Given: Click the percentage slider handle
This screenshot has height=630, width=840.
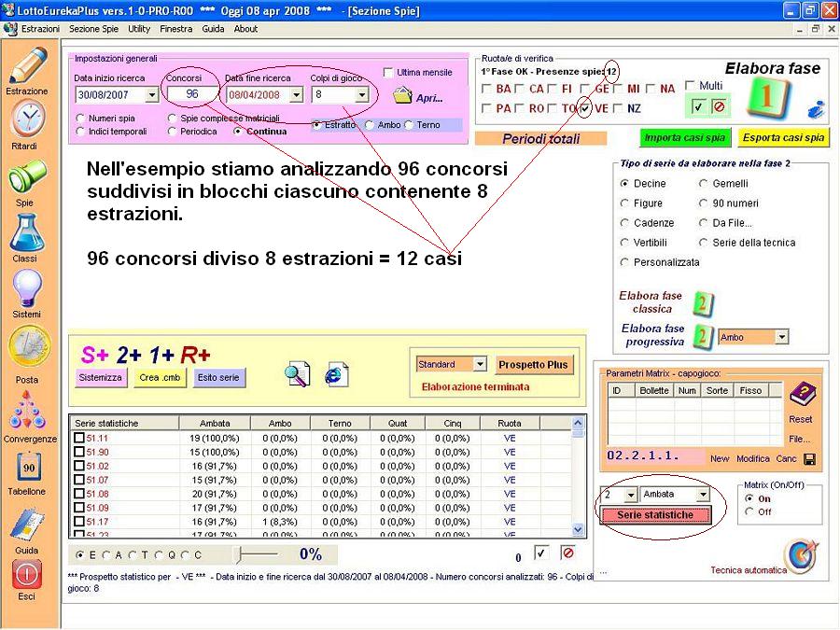Looking at the screenshot, I should coord(240,554).
